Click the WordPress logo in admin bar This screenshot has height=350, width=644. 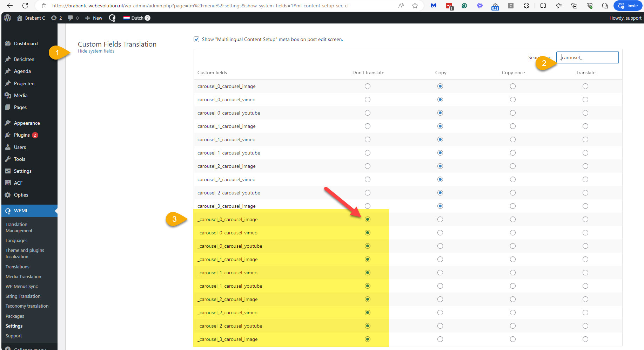pos(7,18)
